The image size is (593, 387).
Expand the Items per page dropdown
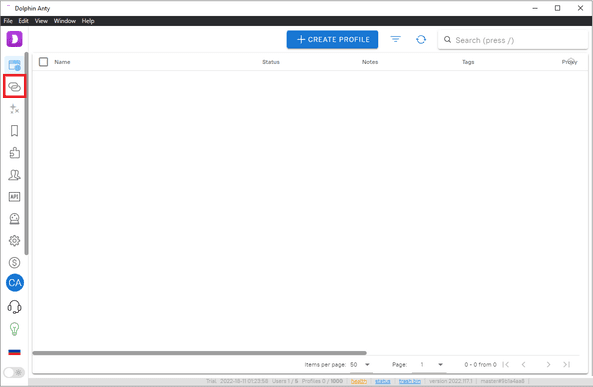(x=360, y=365)
